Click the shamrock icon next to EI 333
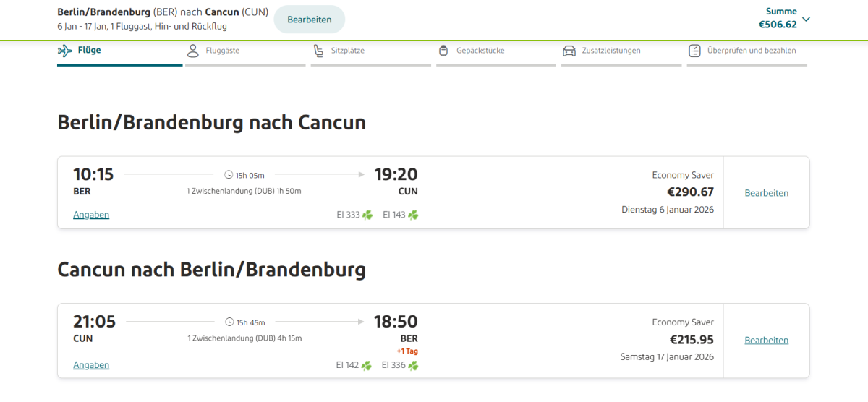Image resolution: width=868 pixels, height=402 pixels. coord(367,215)
